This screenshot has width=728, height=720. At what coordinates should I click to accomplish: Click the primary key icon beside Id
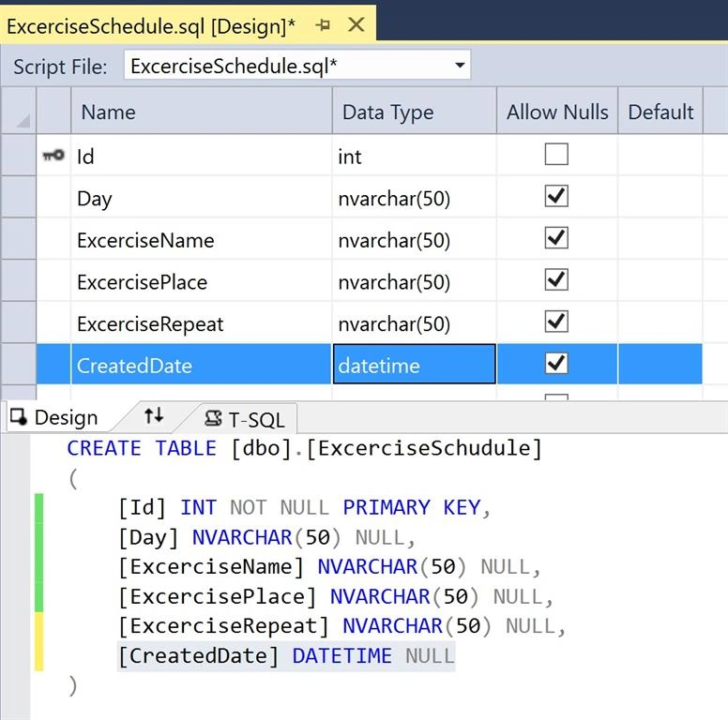pyautogui.click(x=53, y=155)
